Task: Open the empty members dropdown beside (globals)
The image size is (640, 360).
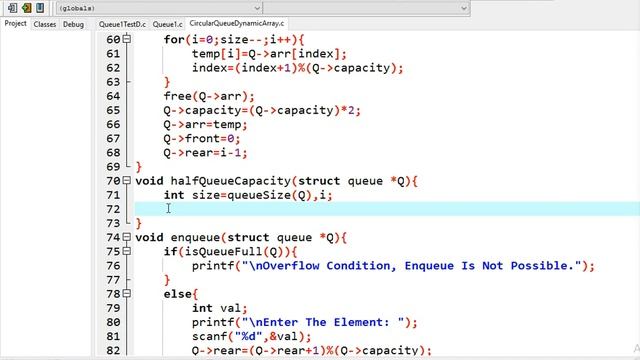Action: (366, 8)
